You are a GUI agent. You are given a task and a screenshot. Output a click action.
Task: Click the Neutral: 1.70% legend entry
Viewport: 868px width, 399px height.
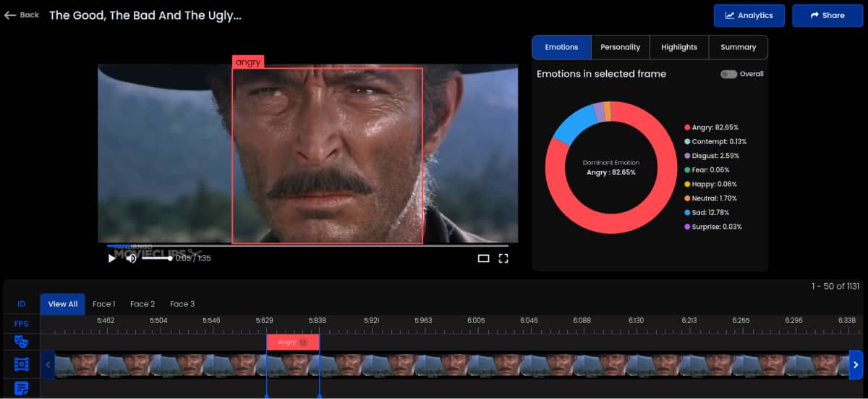712,198
